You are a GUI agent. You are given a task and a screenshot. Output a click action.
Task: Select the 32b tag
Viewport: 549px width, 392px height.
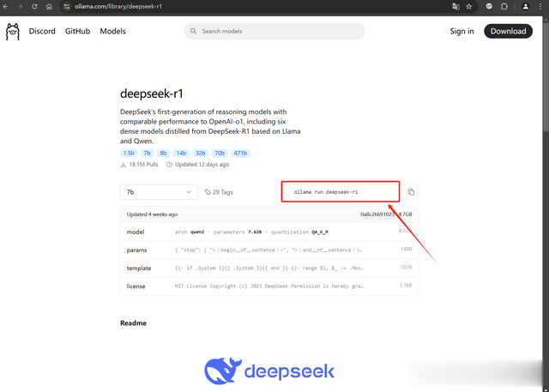click(x=200, y=153)
